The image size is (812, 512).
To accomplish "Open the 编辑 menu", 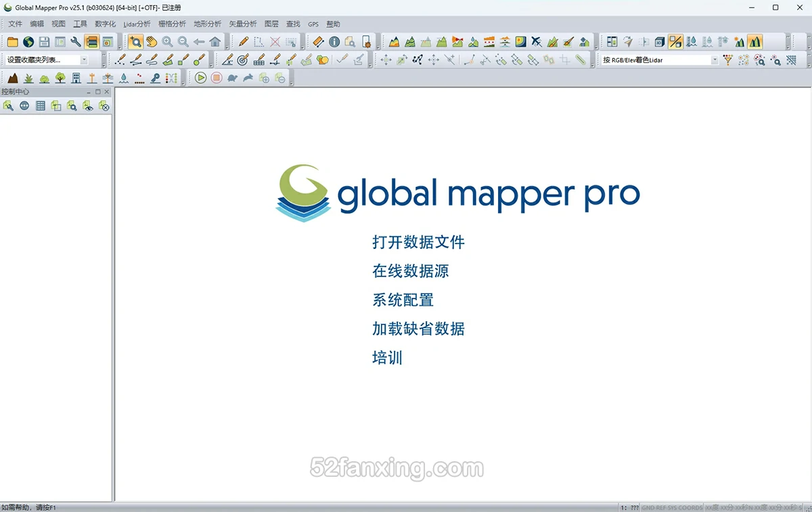I will (37, 24).
